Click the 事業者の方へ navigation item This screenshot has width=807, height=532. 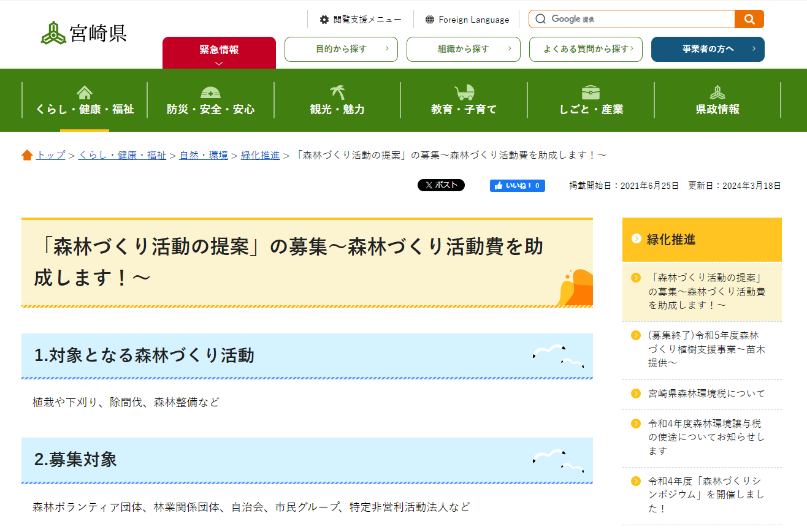(708, 48)
